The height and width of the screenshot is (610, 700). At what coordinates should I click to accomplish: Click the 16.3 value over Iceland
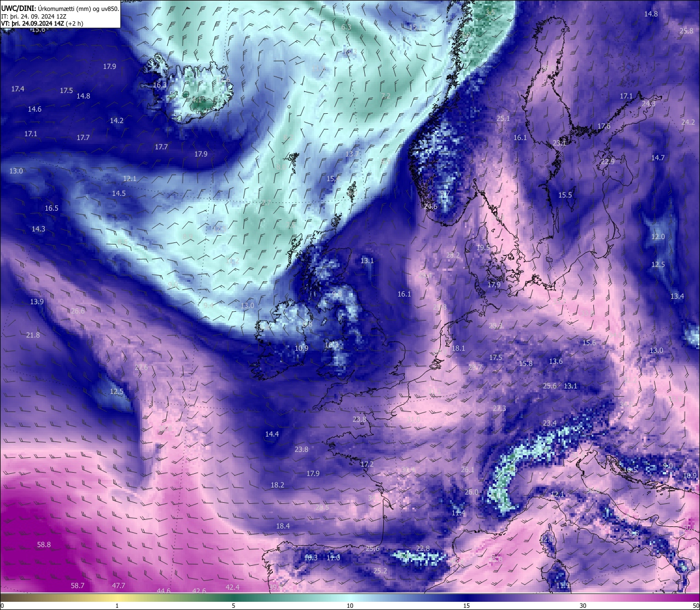[160, 85]
